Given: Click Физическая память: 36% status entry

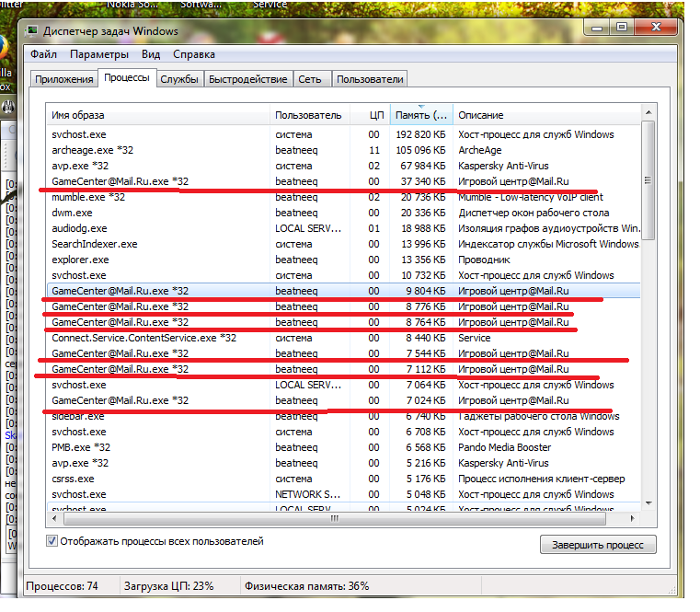Looking at the screenshot, I should coord(306,586).
